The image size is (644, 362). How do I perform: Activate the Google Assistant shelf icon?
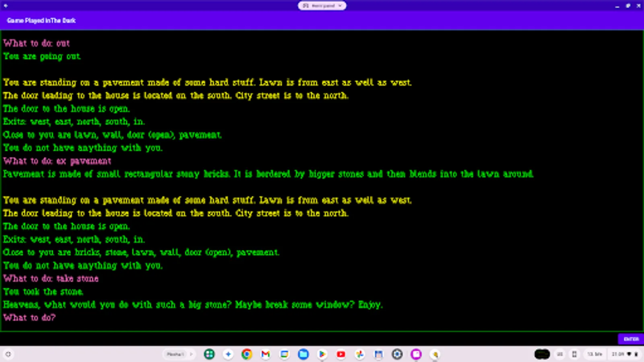(228, 354)
